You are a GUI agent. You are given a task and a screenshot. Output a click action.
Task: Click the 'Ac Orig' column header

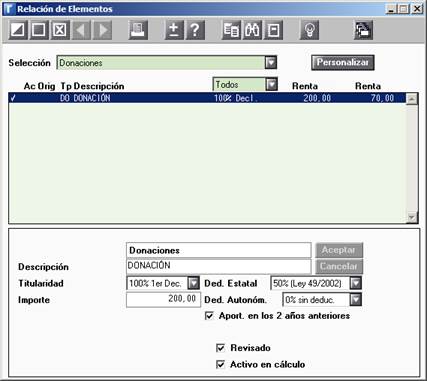[x=39, y=86]
